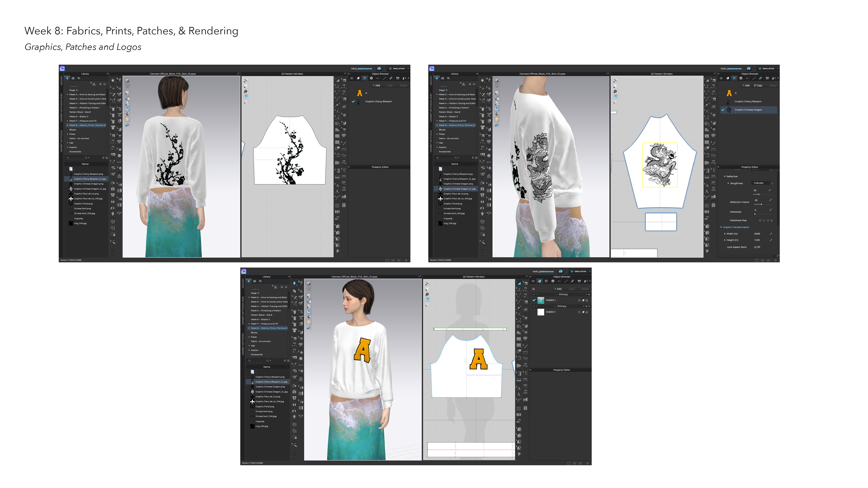
Task: Click the Reflection Intensity slider handle
Action: [x=761, y=204]
